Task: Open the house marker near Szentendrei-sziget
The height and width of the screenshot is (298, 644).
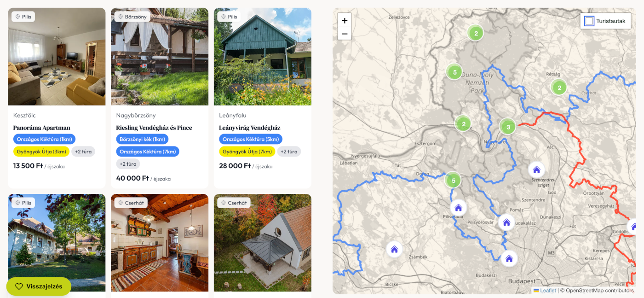Action: tap(536, 169)
